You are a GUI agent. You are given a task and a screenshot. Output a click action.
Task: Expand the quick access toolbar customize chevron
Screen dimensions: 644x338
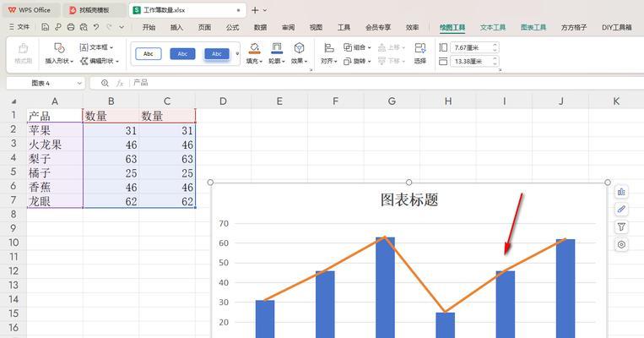tap(122, 27)
